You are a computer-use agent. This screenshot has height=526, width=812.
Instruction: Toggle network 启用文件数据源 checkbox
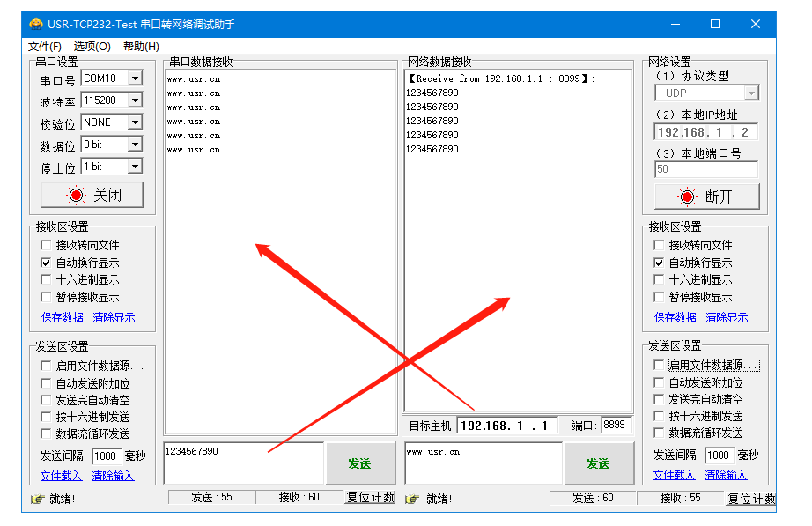(x=659, y=366)
